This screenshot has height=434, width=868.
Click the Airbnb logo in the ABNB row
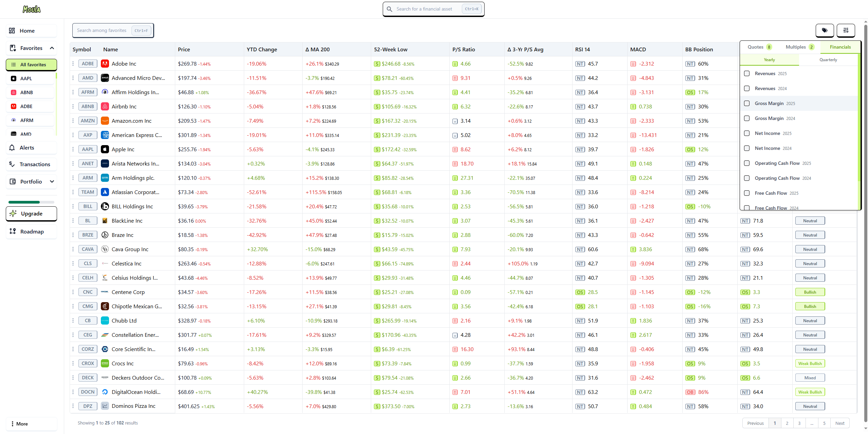point(105,106)
